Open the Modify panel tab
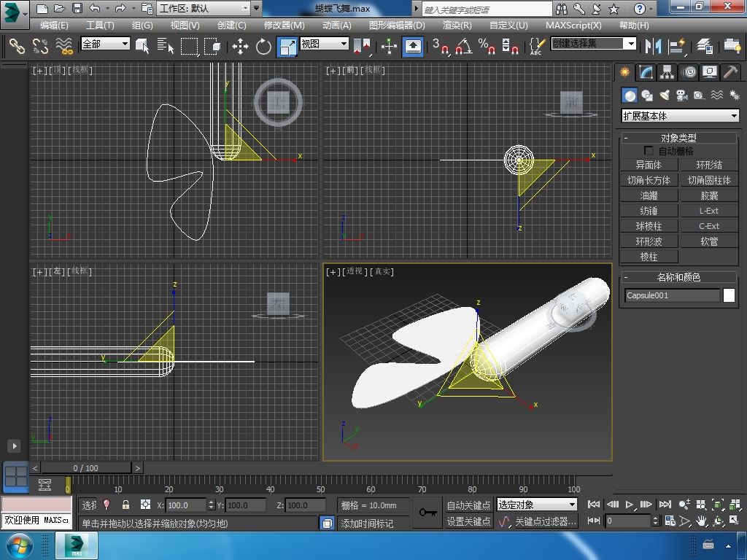The height and width of the screenshot is (560, 747). pyautogui.click(x=646, y=72)
